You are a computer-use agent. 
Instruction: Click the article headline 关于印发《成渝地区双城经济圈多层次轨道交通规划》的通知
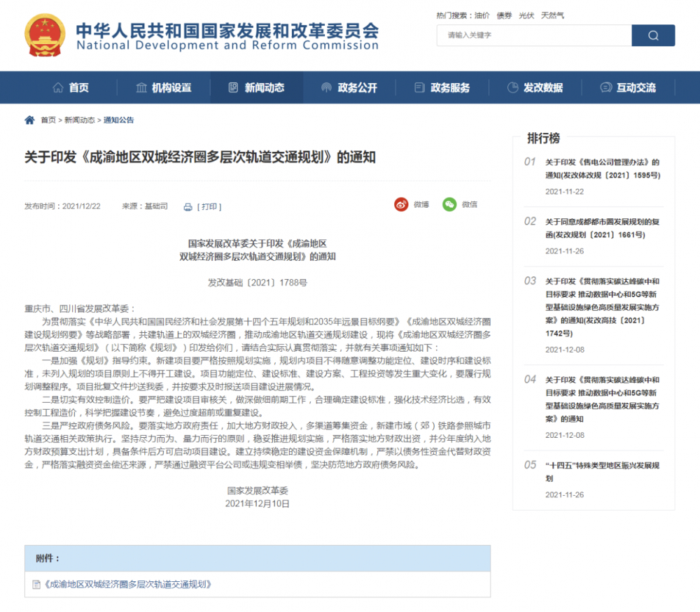click(x=200, y=157)
